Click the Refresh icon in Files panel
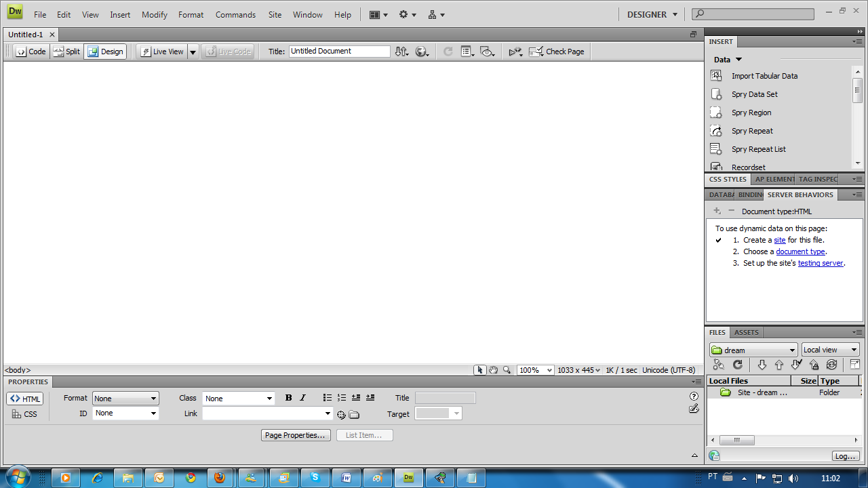 (x=738, y=365)
